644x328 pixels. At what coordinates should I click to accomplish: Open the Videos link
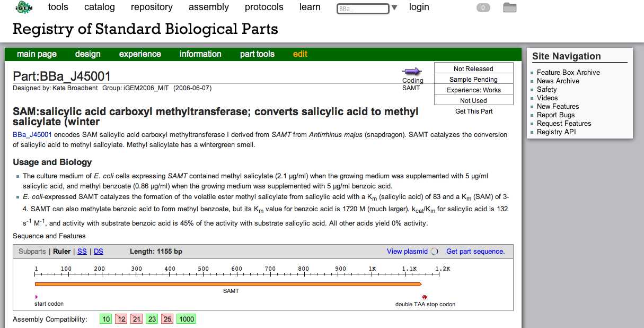coord(548,98)
